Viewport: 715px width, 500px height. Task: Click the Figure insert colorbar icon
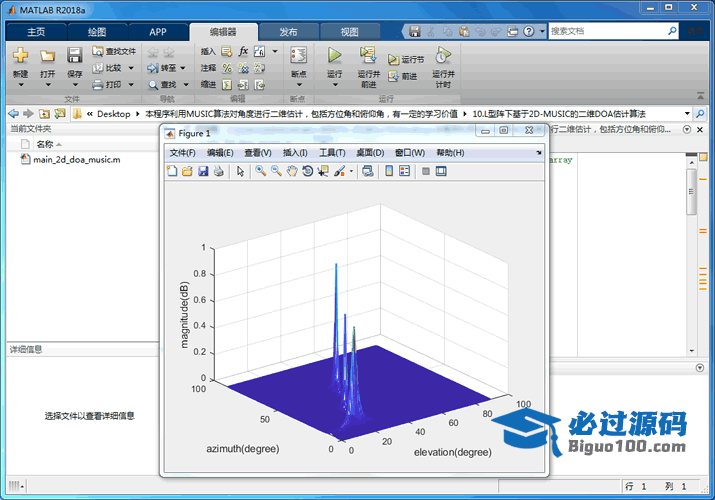pyautogui.click(x=389, y=171)
